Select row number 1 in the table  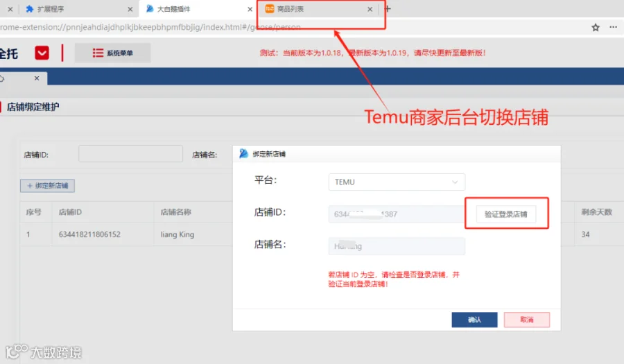[x=28, y=234]
